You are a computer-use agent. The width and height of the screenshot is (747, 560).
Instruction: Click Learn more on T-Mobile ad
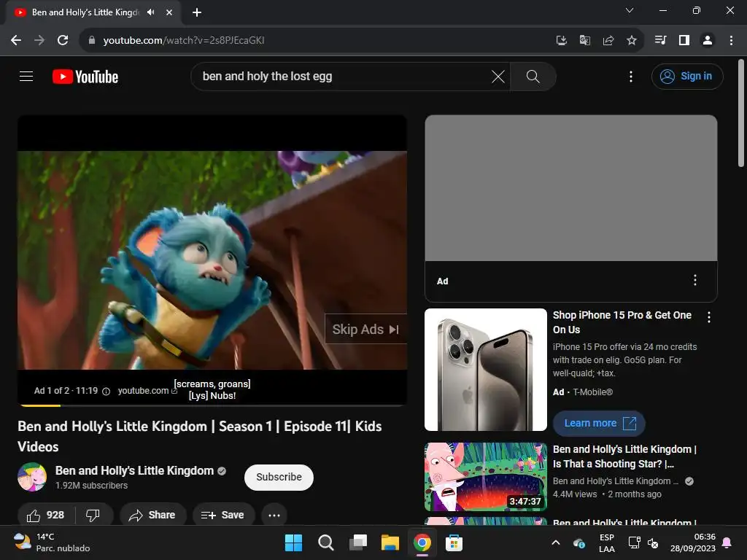tap(599, 424)
